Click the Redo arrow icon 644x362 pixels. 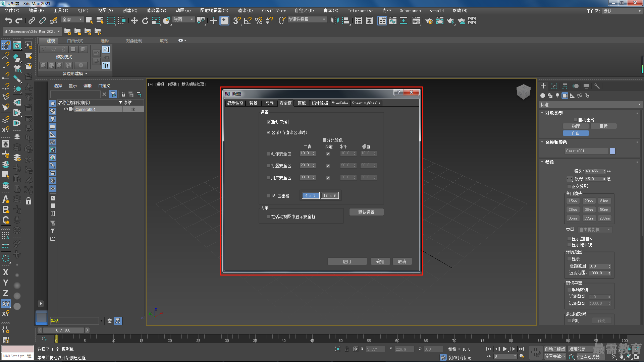click(19, 21)
